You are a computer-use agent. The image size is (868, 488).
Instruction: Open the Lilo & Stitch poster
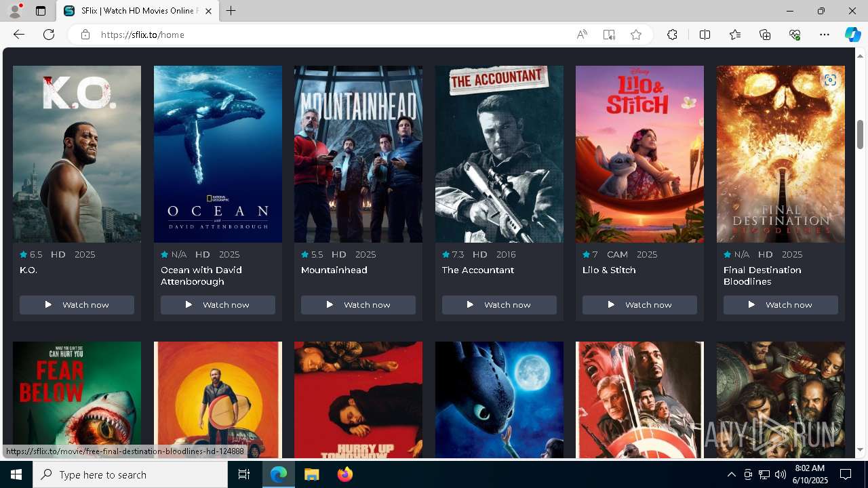click(x=639, y=154)
